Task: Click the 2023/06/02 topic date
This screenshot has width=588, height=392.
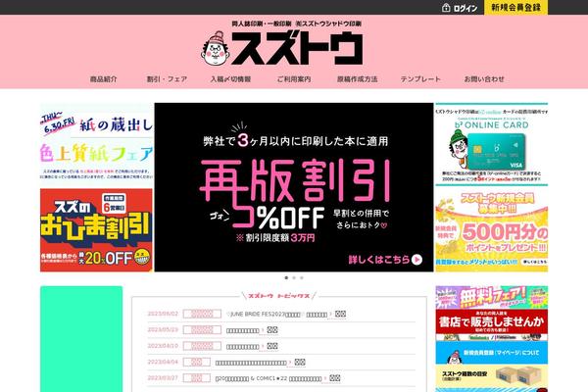Action: (163, 314)
